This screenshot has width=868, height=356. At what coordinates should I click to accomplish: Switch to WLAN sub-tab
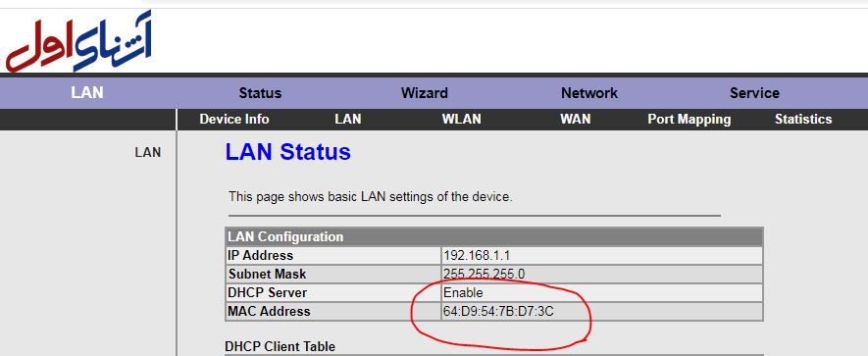pyautogui.click(x=461, y=119)
